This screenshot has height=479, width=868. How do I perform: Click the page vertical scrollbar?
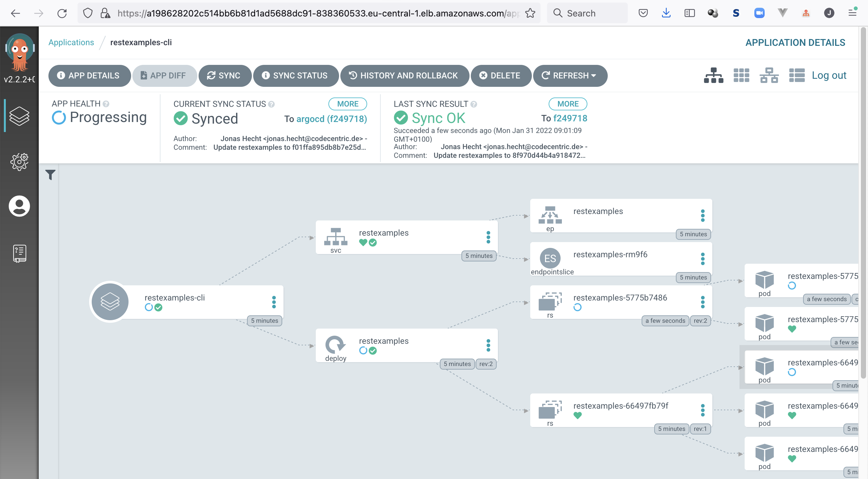click(x=863, y=202)
